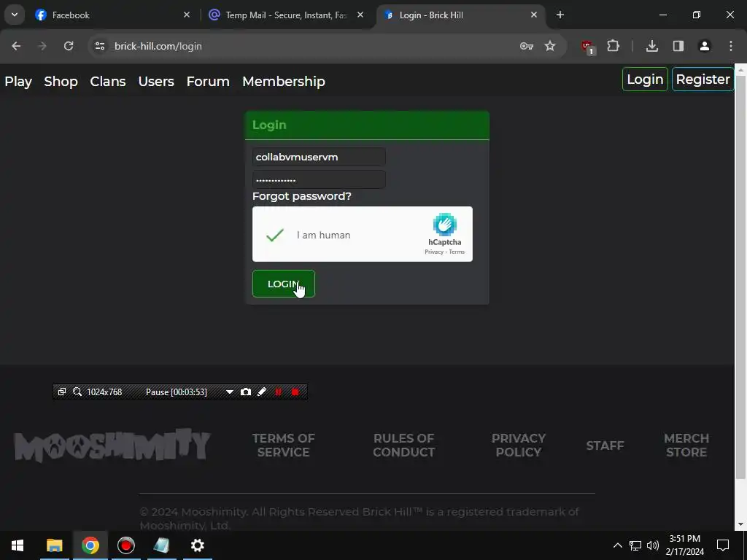This screenshot has height=560, width=747.
Task: Open the Privacy Policy footer link
Action: point(519,446)
